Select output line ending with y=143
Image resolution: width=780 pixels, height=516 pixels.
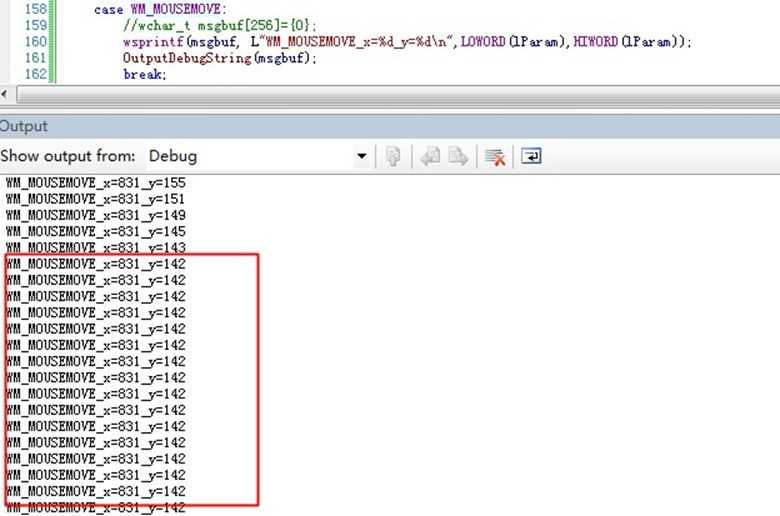(96, 247)
